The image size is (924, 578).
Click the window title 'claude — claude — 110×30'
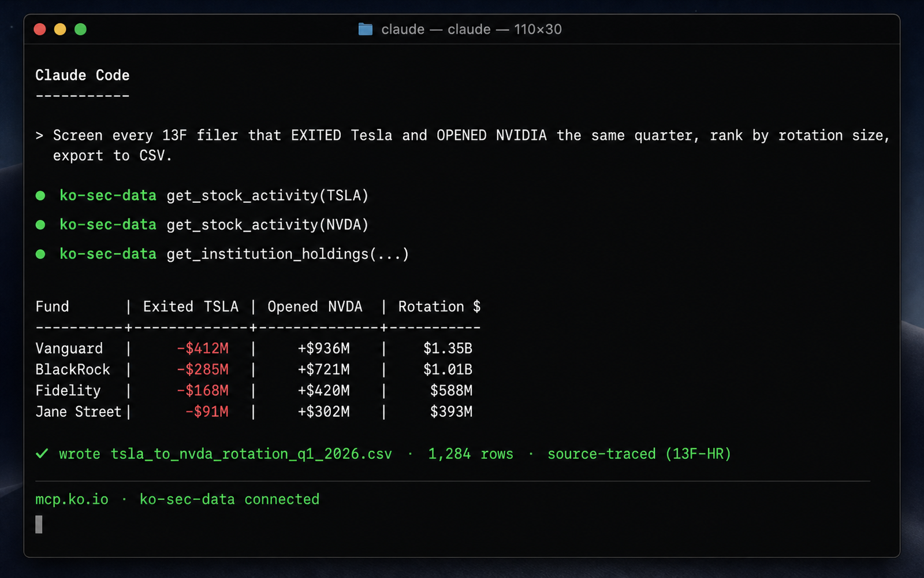click(471, 29)
